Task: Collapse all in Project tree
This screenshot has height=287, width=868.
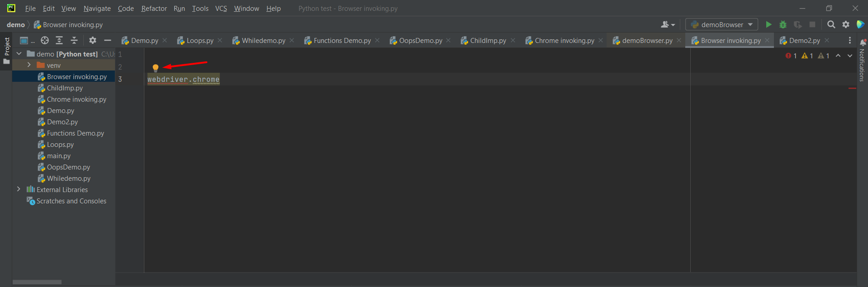Action: click(74, 40)
